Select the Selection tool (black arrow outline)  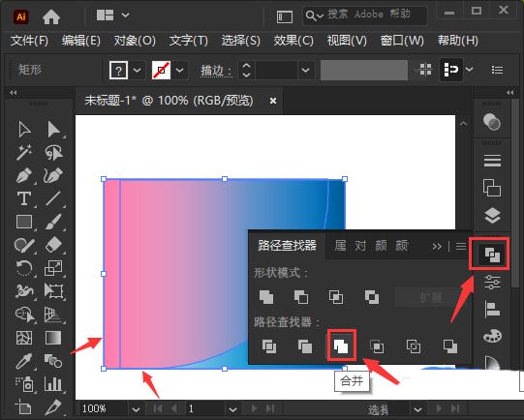click(24, 130)
